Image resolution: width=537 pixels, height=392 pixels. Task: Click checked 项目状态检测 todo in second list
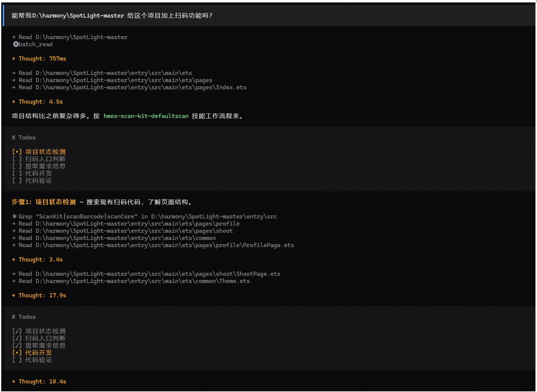click(39, 331)
